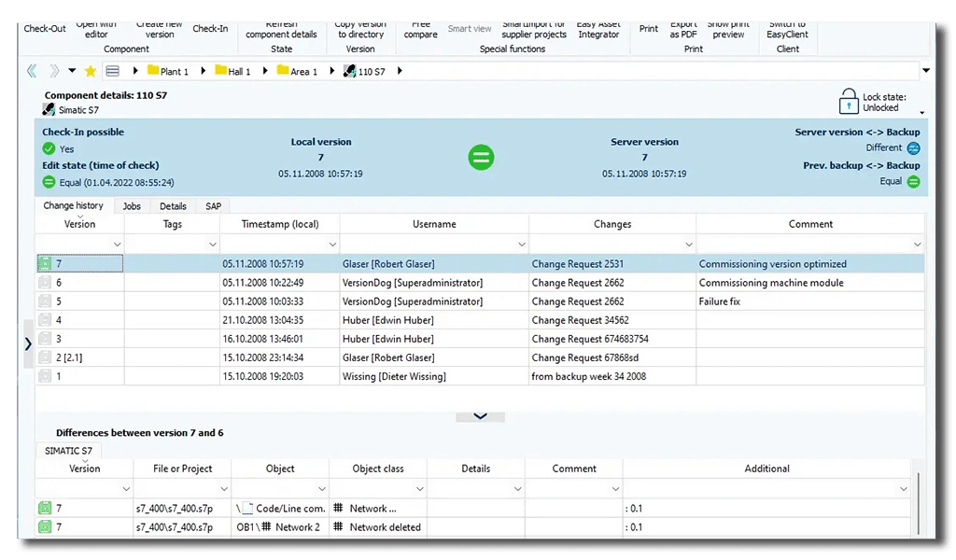Open the Changes column filter dropdown
Screen dimensions: 956x560
click(x=687, y=245)
